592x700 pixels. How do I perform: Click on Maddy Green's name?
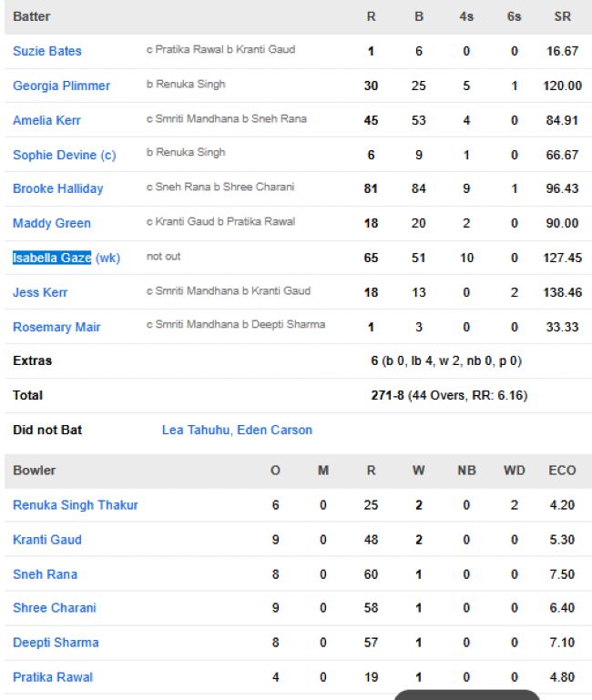(x=51, y=223)
